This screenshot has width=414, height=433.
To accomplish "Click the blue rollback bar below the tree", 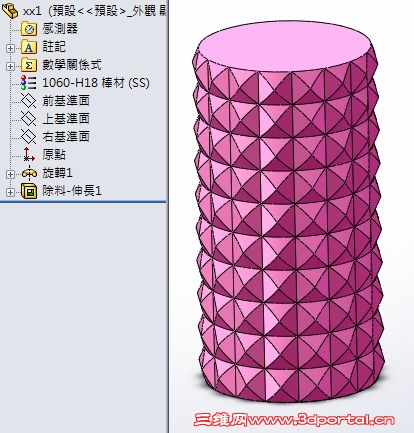I will point(83,202).
